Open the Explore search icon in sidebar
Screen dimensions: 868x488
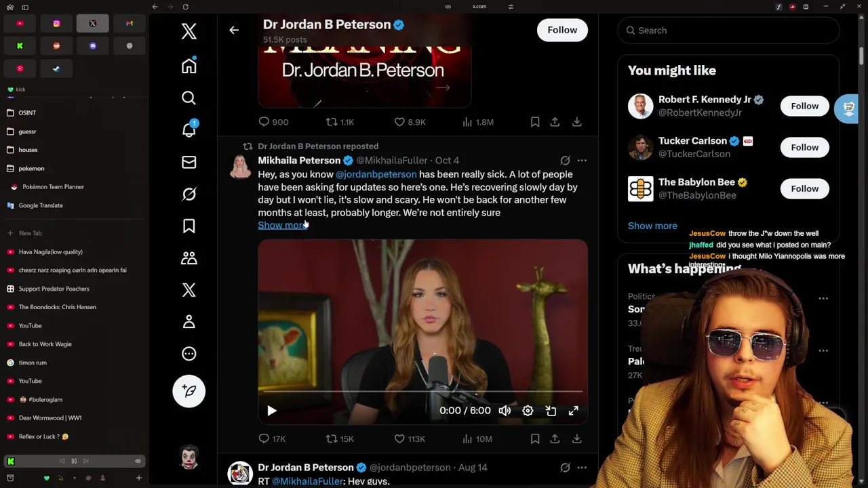[x=189, y=98]
